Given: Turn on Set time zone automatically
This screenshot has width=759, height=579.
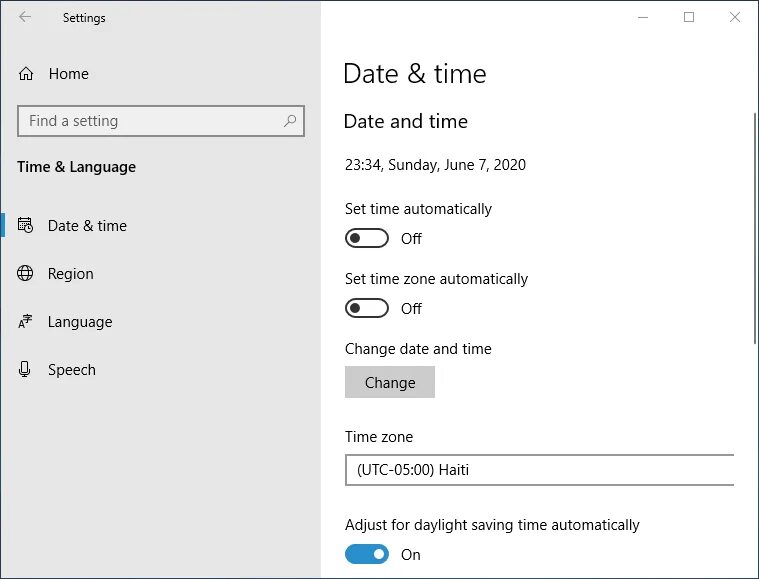Looking at the screenshot, I should point(367,308).
